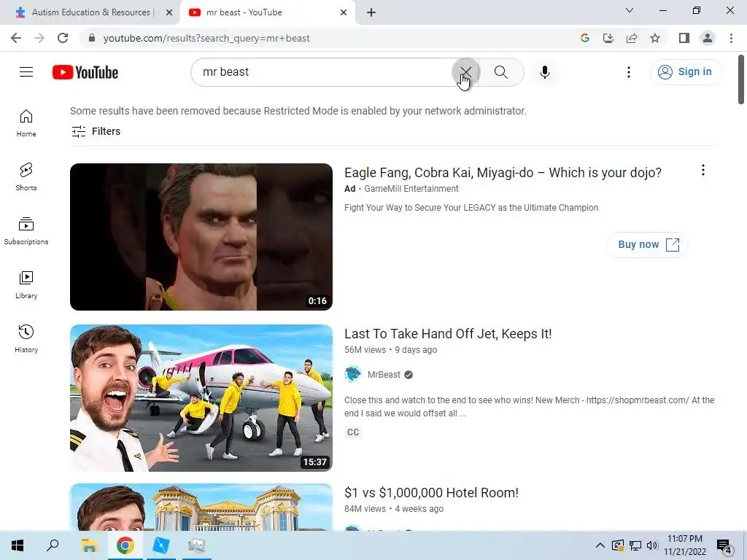This screenshot has height=560, width=747.
Task: Click the page vertical scrollbar
Action: pos(741,80)
